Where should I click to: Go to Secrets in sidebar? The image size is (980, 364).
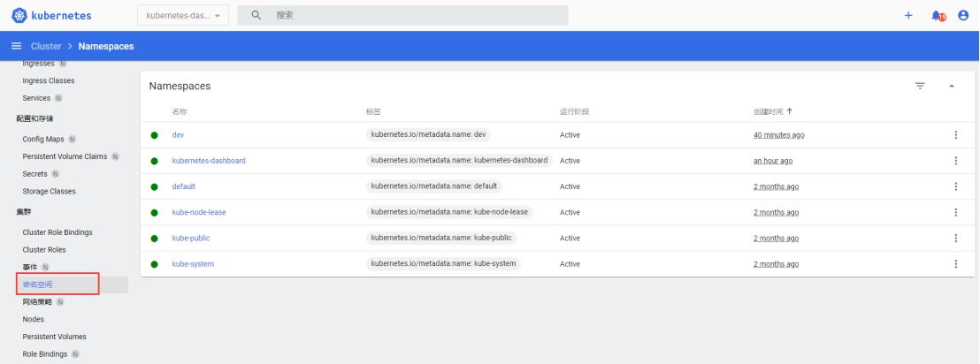point(35,173)
